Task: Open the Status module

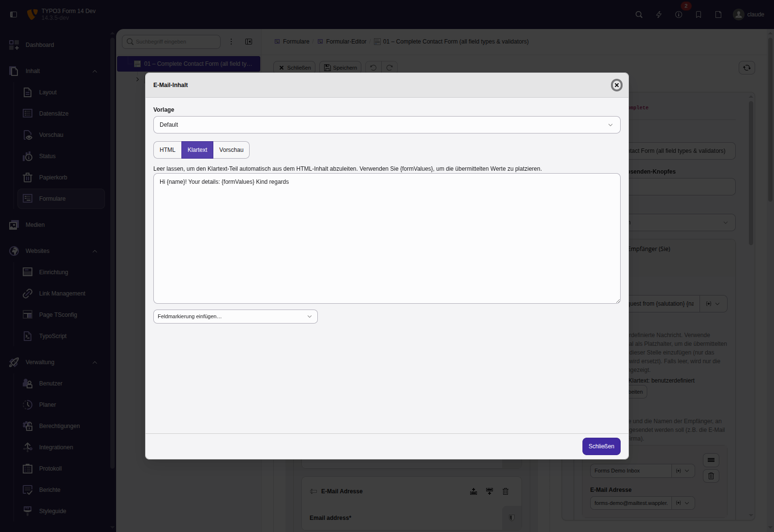Action: 61,156
